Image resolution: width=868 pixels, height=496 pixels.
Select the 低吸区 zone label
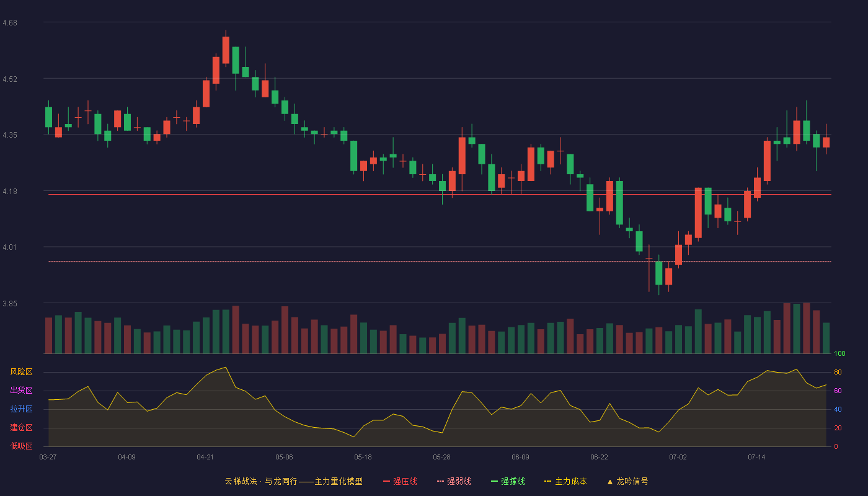pyautogui.click(x=21, y=446)
